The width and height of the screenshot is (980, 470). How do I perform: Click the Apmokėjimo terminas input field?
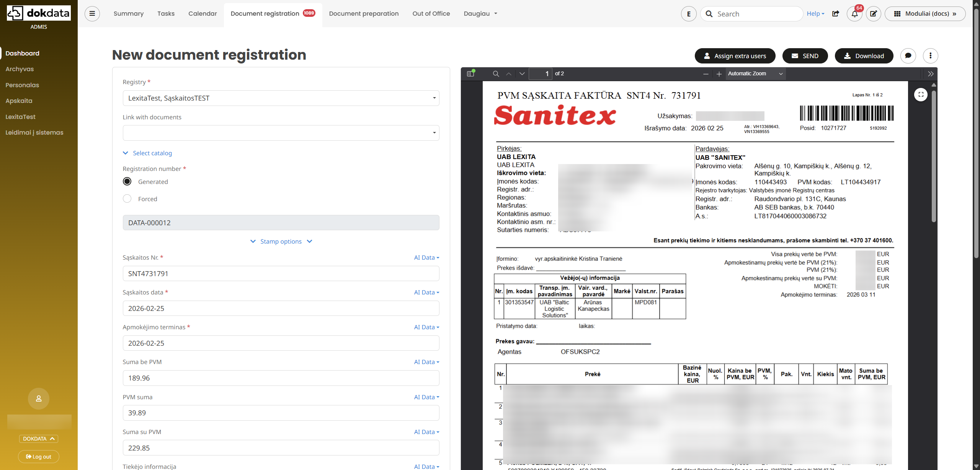point(281,343)
